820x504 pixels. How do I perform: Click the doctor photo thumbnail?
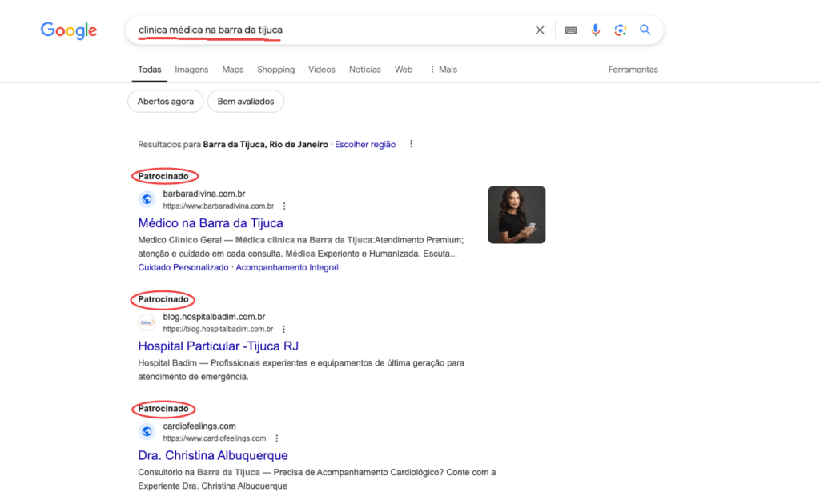517,214
